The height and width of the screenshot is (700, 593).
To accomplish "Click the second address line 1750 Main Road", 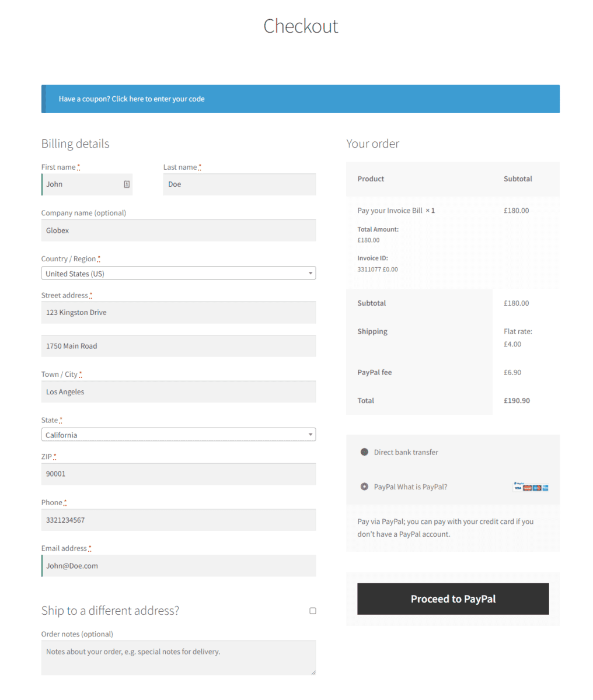I will point(179,346).
